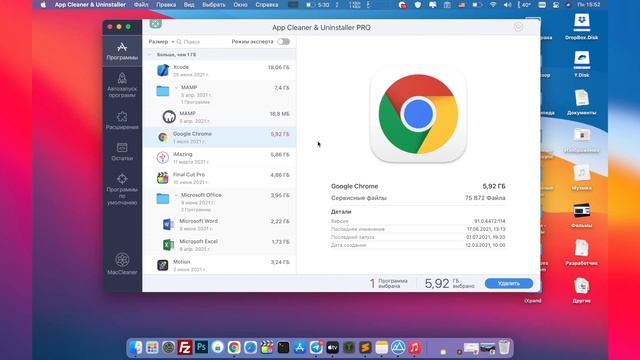
Task: Open Sublime Text from the Dock
Action: tap(365, 347)
